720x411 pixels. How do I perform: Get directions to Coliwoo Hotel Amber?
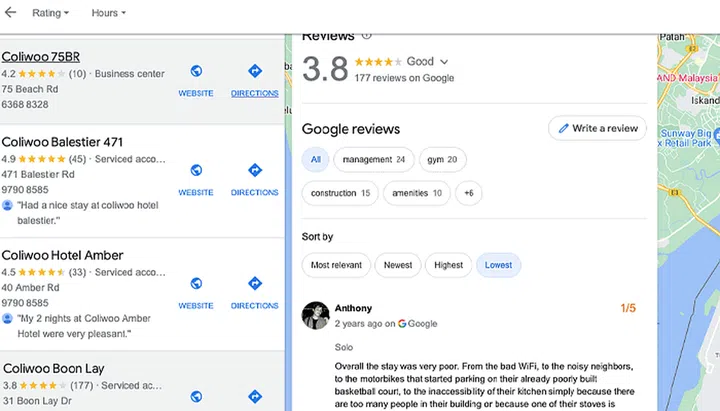coord(254,291)
